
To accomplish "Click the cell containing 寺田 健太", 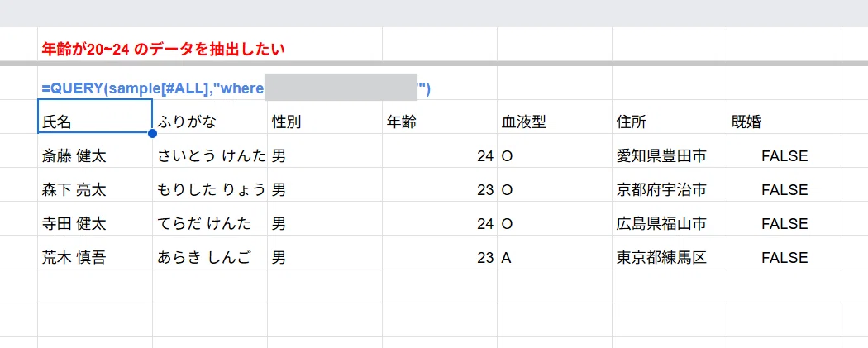I will pyautogui.click(x=95, y=218).
